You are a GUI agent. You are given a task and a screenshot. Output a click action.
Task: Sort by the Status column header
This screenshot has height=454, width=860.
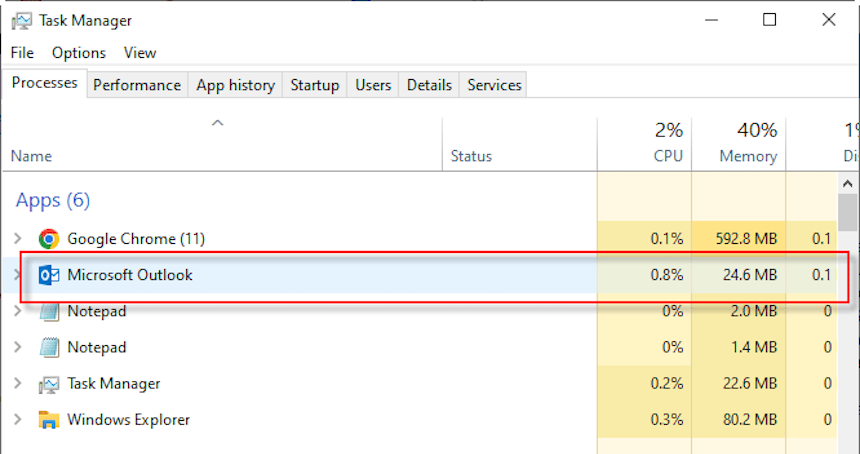(519, 144)
